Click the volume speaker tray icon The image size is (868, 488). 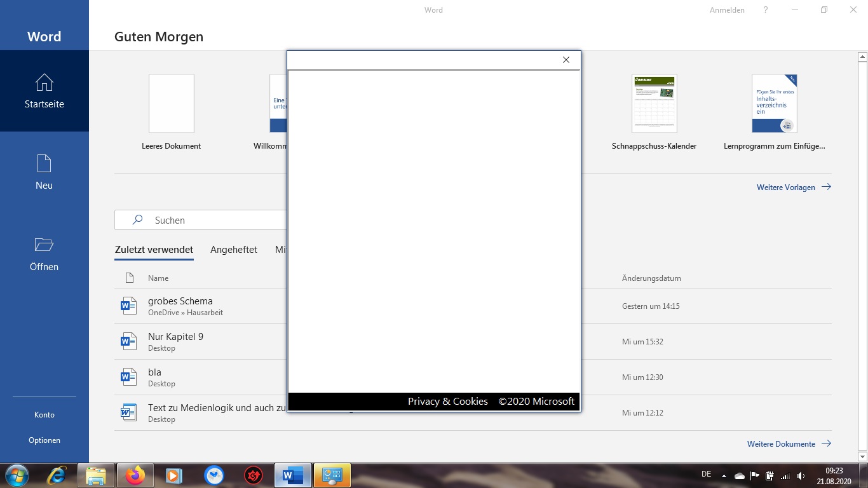click(801, 475)
